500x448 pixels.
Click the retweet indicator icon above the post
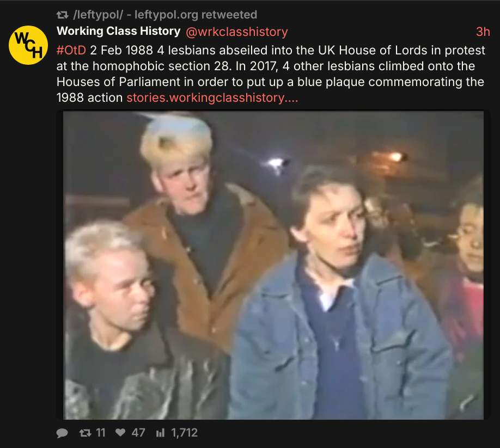[62, 15]
